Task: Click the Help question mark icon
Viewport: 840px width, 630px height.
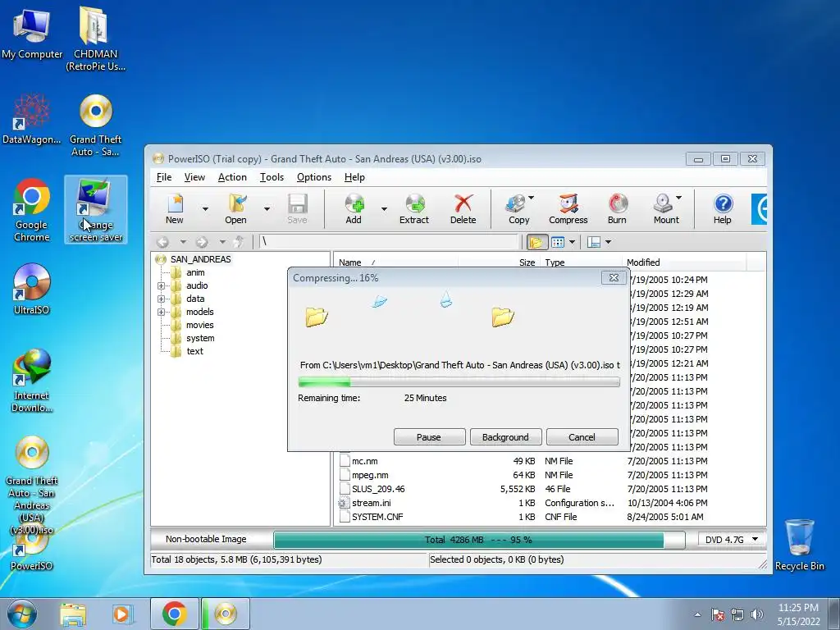Action: (723, 204)
